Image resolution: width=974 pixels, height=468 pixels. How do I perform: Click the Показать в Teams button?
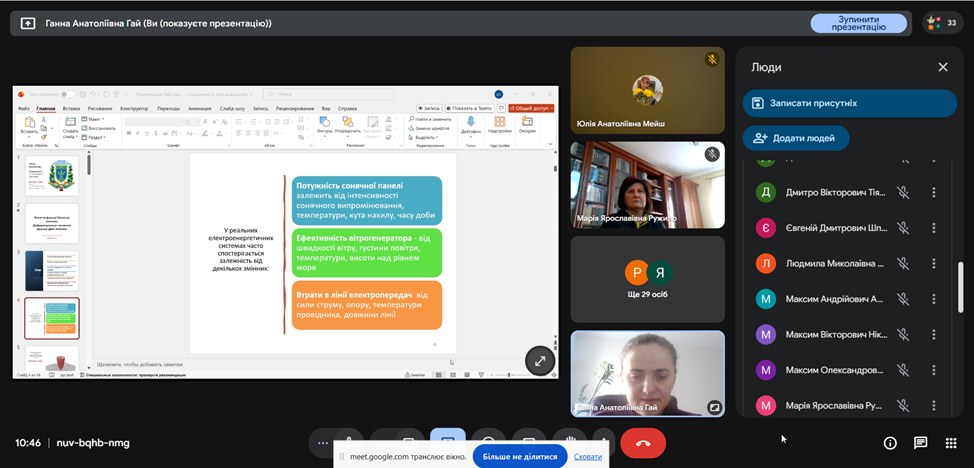click(x=469, y=108)
